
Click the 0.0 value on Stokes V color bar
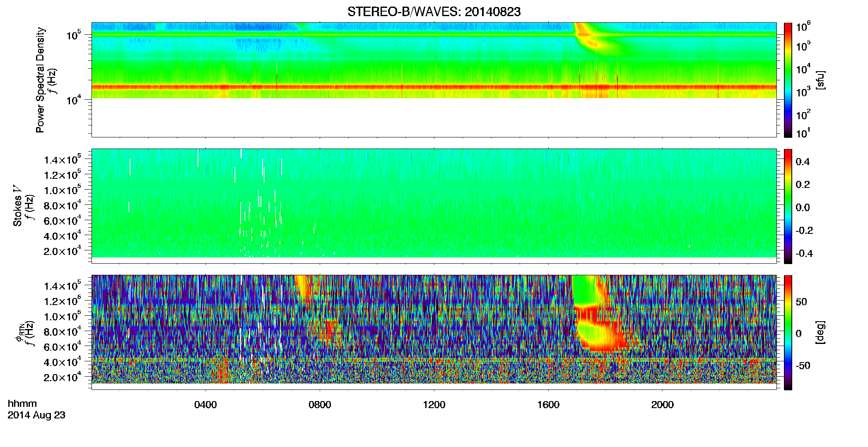[x=803, y=208]
